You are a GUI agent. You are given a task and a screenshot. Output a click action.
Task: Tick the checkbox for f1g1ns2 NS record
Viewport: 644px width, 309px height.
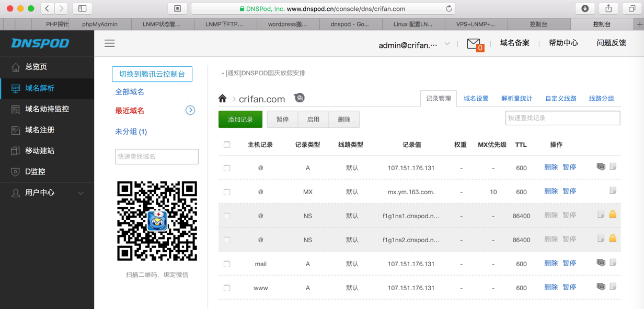point(227,240)
